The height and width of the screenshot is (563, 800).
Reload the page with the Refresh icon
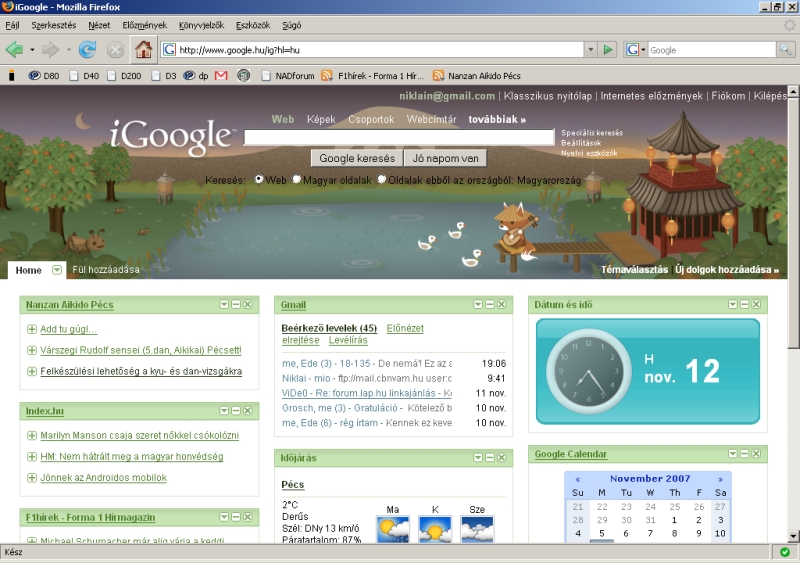(x=88, y=50)
